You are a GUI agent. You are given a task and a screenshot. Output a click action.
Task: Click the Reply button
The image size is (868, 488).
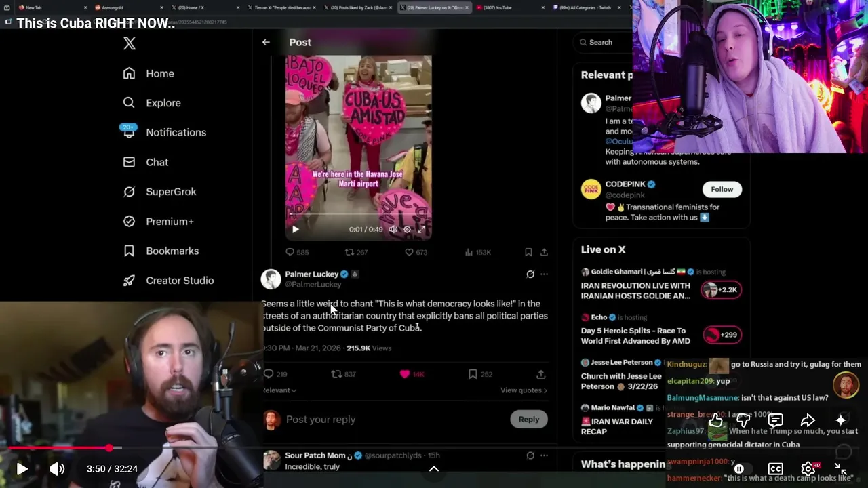tap(528, 419)
